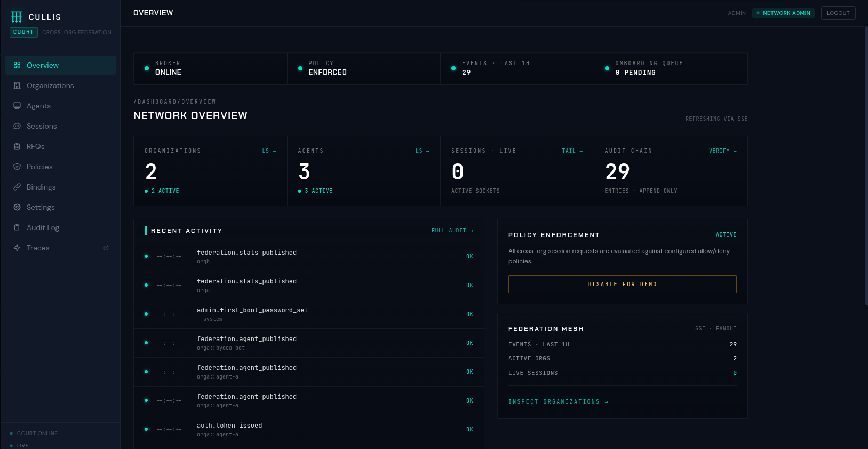Select federation.agent_published orga::byoca-bot row
This screenshot has width=868, height=449.
pos(309,343)
